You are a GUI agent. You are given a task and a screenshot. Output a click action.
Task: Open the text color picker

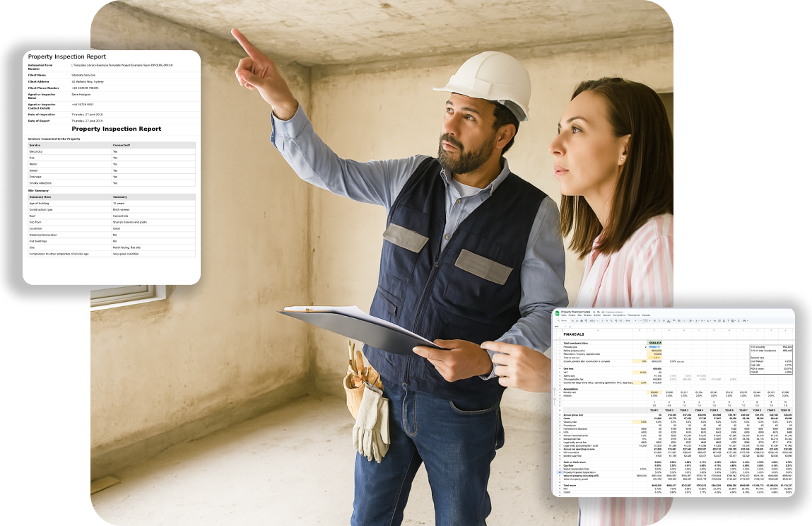(x=669, y=321)
